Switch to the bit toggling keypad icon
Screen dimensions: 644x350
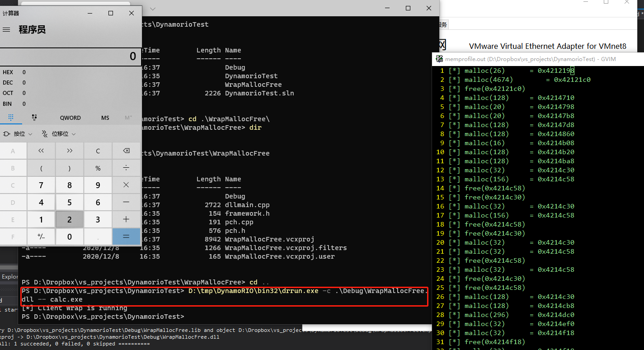tap(34, 118)
